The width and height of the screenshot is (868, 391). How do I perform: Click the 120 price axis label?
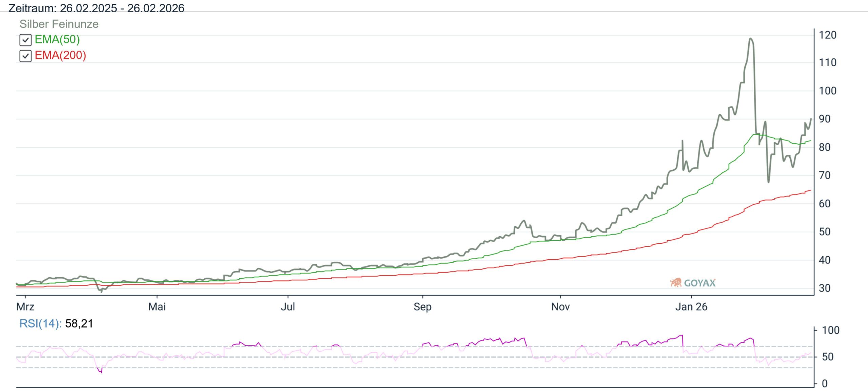[x=828, y=35]
